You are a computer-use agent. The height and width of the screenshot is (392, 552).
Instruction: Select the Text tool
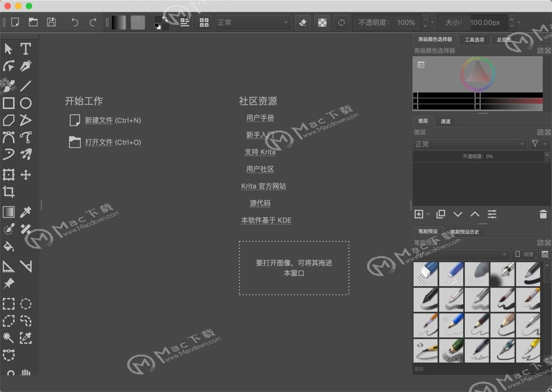pos(26,49)
